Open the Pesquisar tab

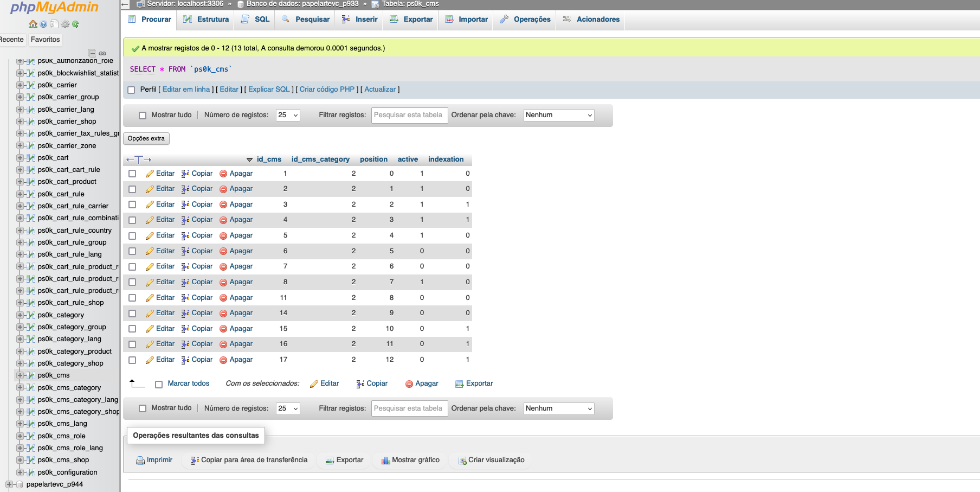306,20
